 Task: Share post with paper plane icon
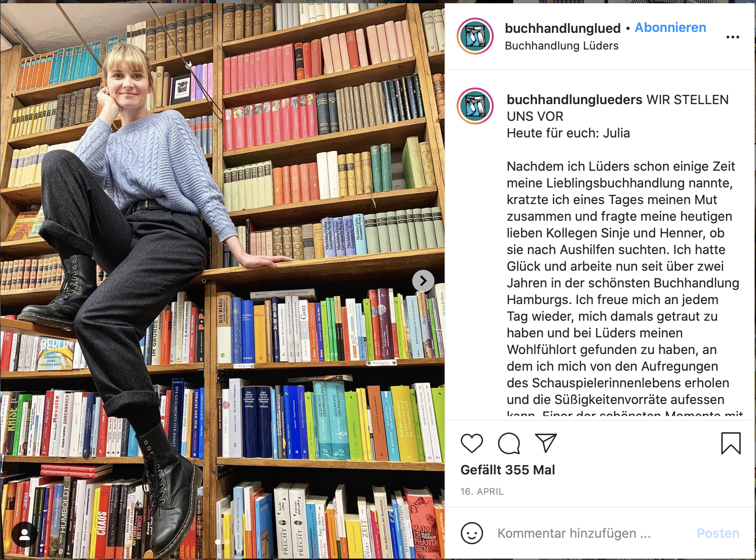[x=546, y=443]
